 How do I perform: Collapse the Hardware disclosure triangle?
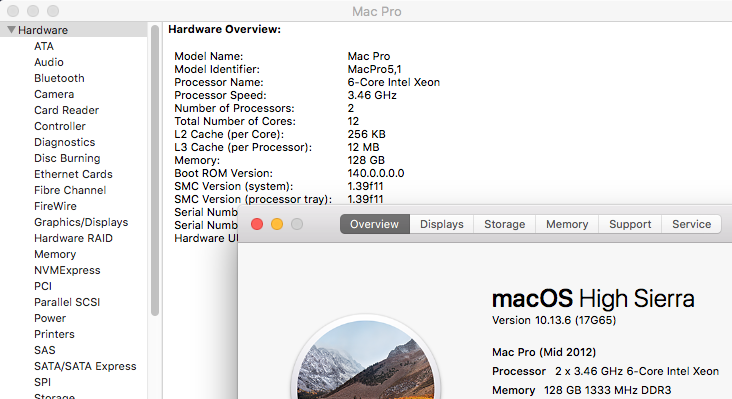coord(11,30)
